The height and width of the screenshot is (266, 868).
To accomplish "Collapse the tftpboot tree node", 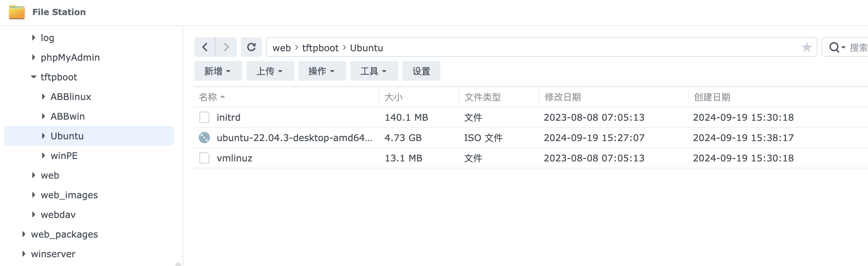I will pyautogui.click(x=34, y=77).
